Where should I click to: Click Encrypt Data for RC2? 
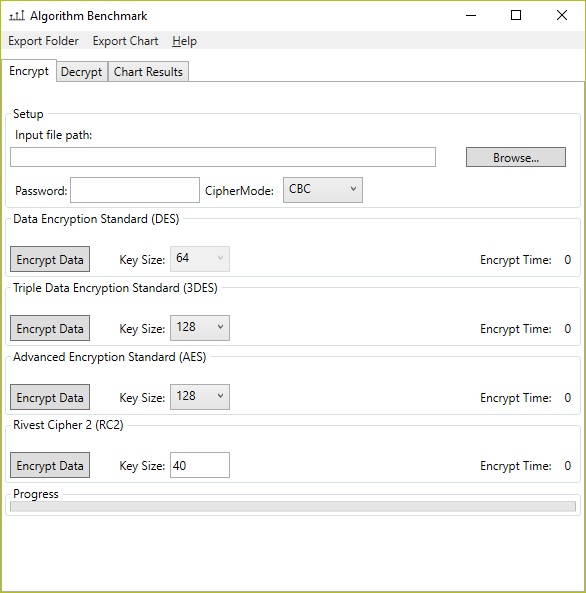click(50, 465)
